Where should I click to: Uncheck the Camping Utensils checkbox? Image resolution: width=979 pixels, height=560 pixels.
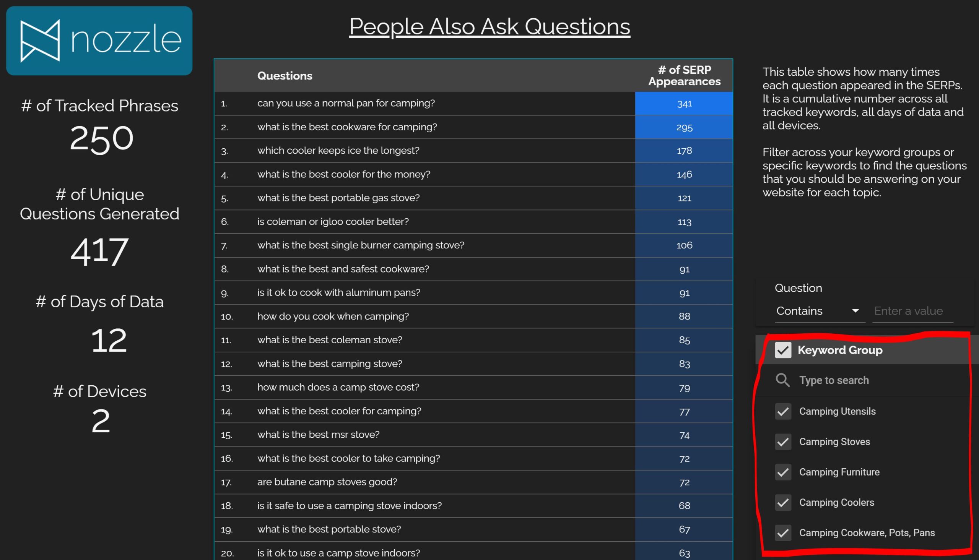(783, 412)
